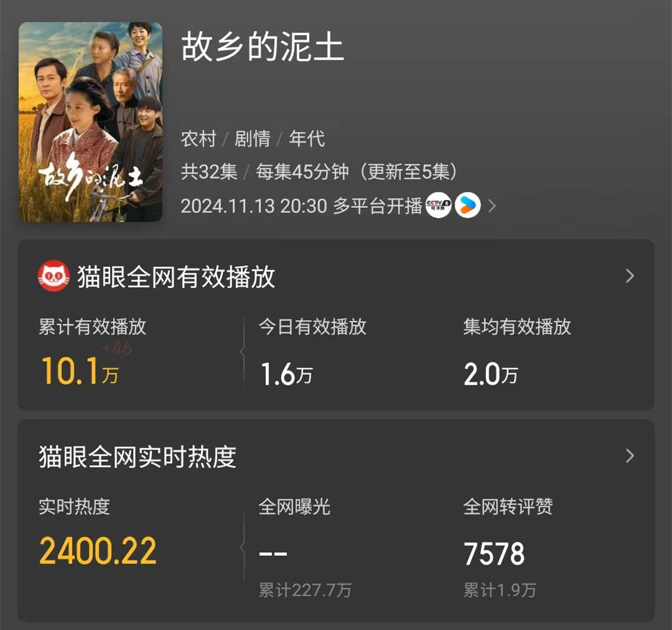Viewport: 672px width, 630px height.
Task: Select the 累计有效播放 10.1万 figure
Action: point(80,372)
